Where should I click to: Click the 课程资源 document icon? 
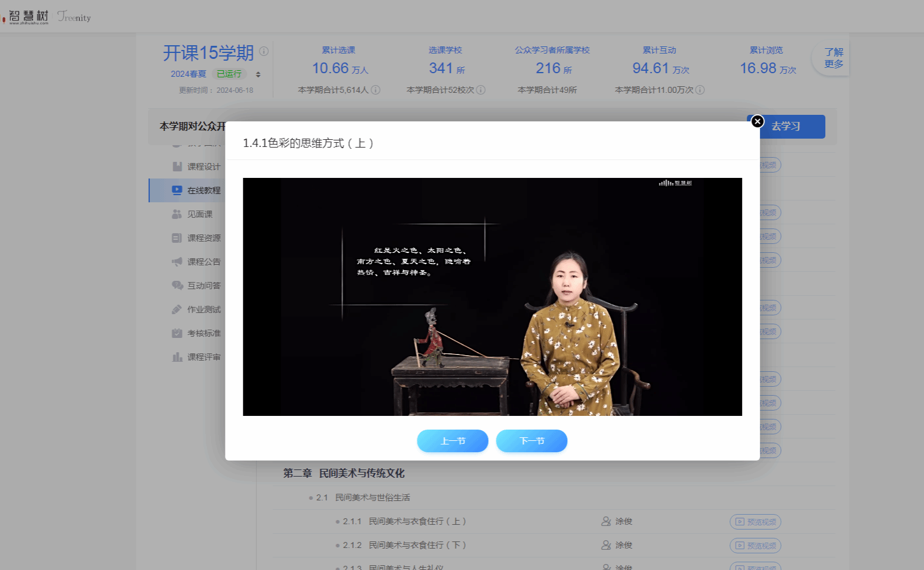point(177,238)
